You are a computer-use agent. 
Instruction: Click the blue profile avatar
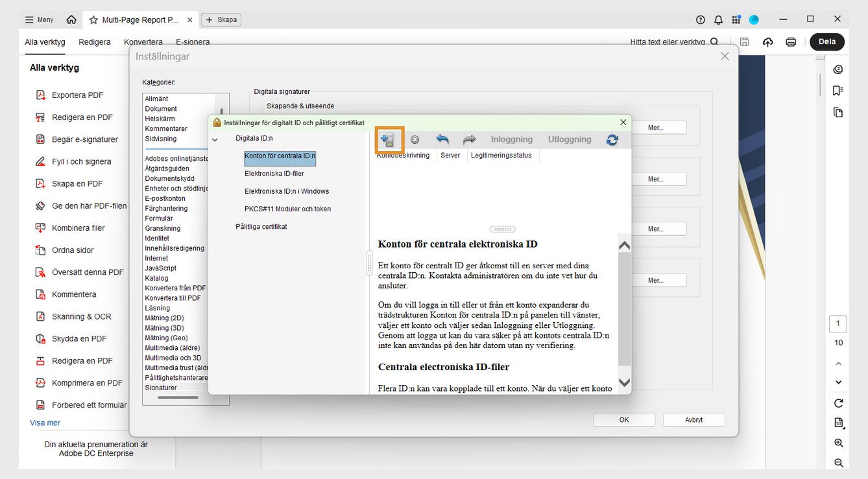[754, 20]
